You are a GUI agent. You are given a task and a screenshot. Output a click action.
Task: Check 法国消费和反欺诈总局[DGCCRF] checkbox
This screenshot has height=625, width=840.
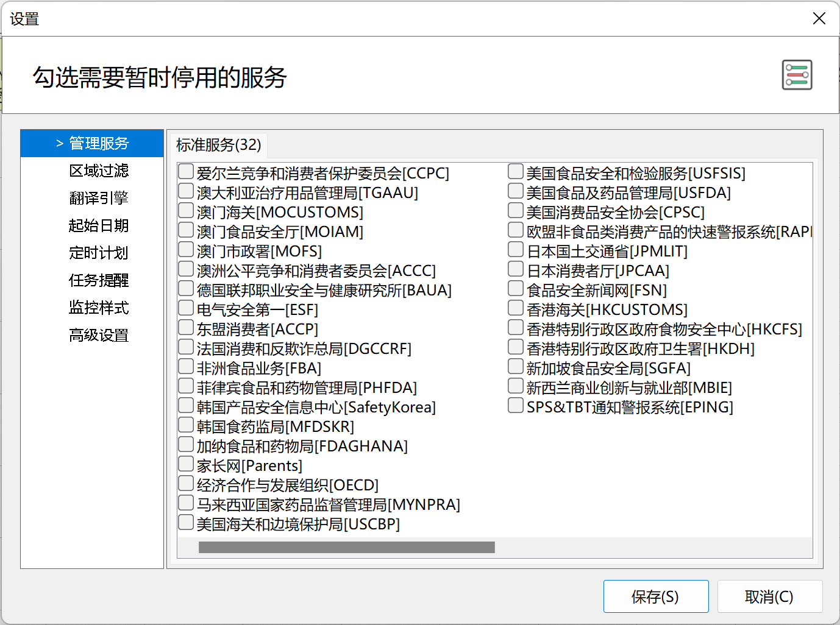tap(186, 347)
